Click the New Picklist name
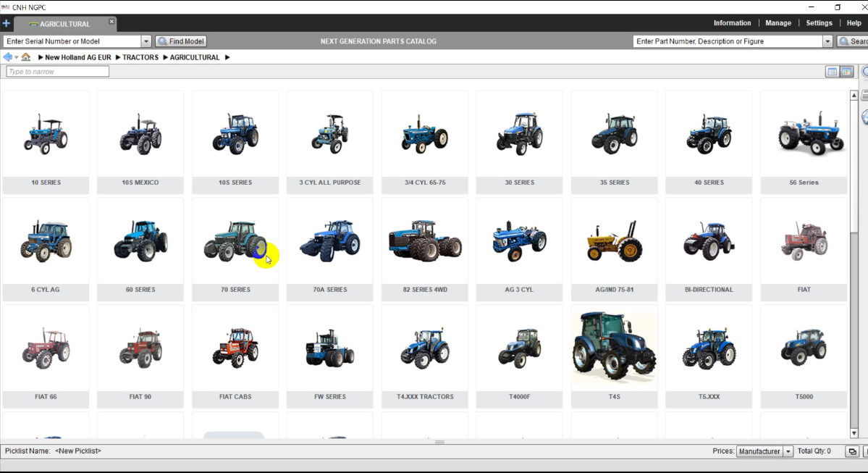 click(78, 451)
